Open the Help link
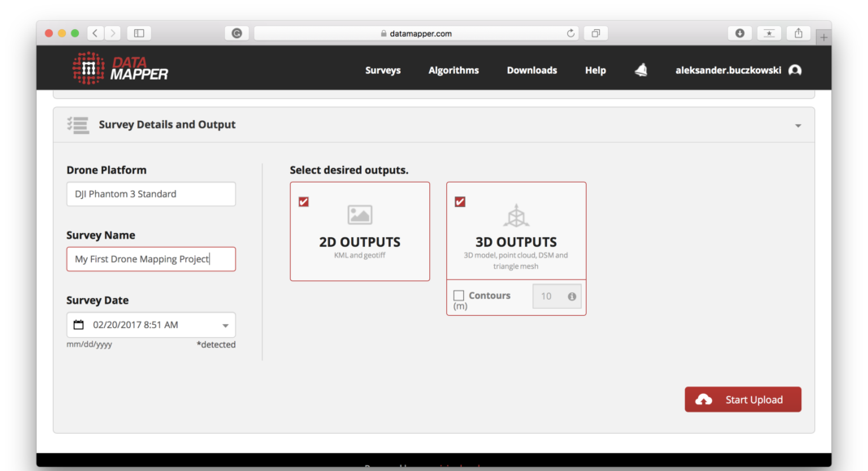The image size is (868, 471). click(595, 71)
